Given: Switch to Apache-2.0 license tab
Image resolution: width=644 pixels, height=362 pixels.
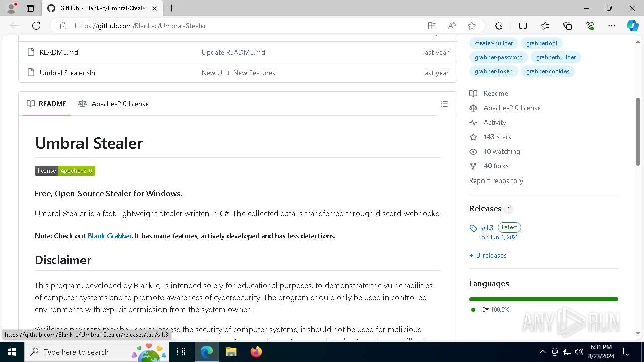Looking at the screenshot, I should point(114,104).
